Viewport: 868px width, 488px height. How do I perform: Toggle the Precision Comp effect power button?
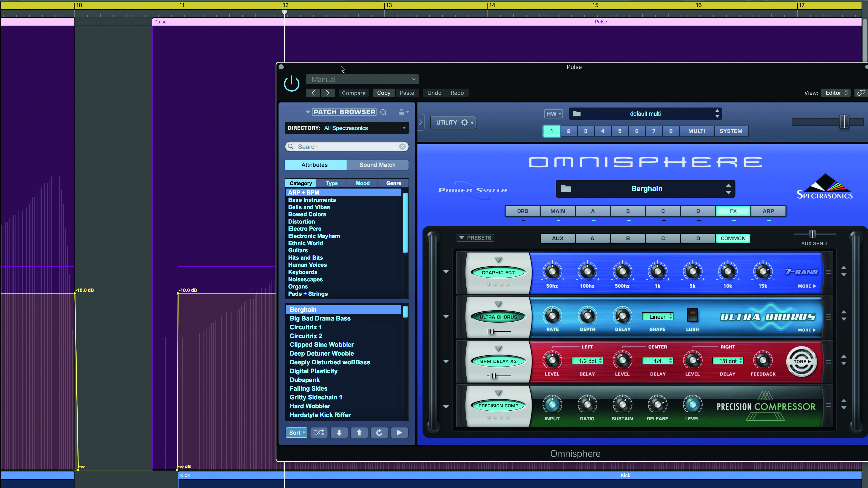[x=498, y=405]
